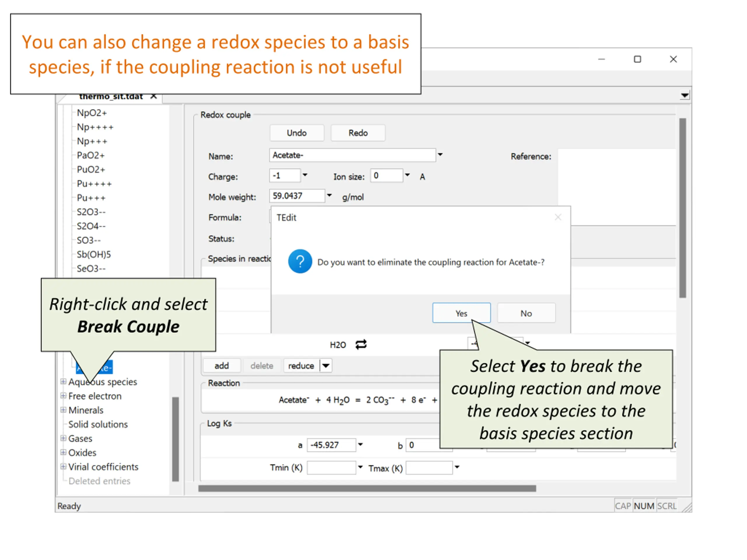Image resolution: width=747 pixels, height=560 pixels.
Task: Click the add species button
Action: click(x=221, y=365)
